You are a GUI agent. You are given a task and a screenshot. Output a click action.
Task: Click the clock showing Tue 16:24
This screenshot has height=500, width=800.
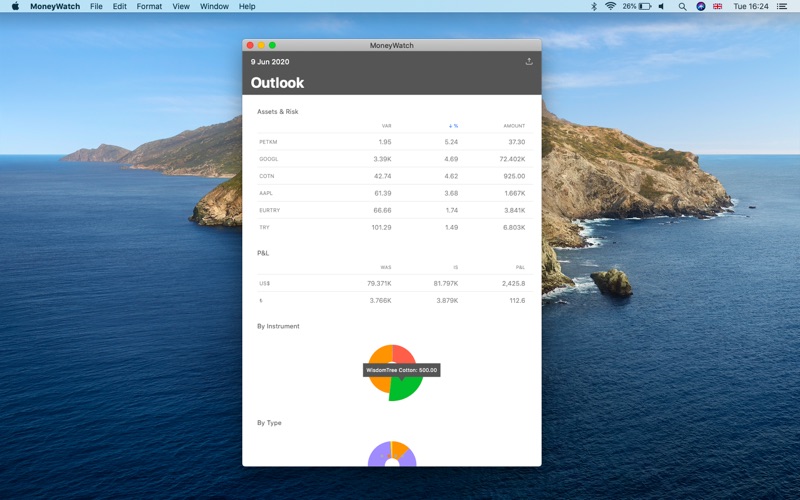click(751, 6)
